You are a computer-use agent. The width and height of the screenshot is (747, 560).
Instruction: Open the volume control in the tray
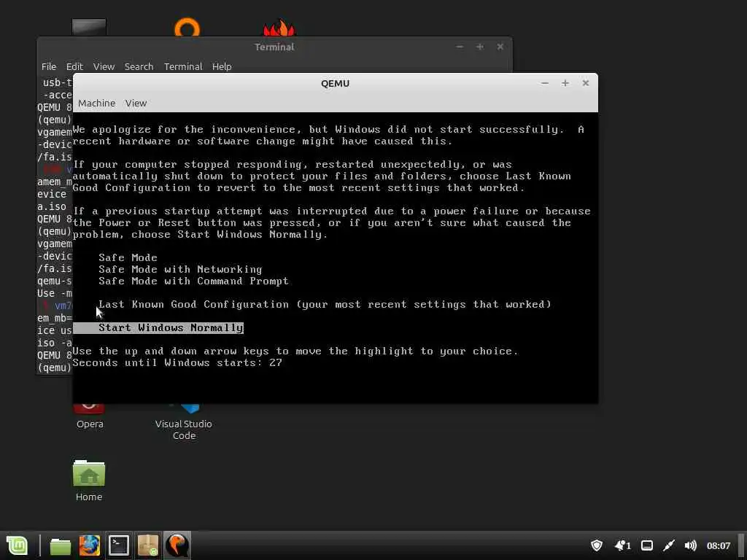click(690, 545)
